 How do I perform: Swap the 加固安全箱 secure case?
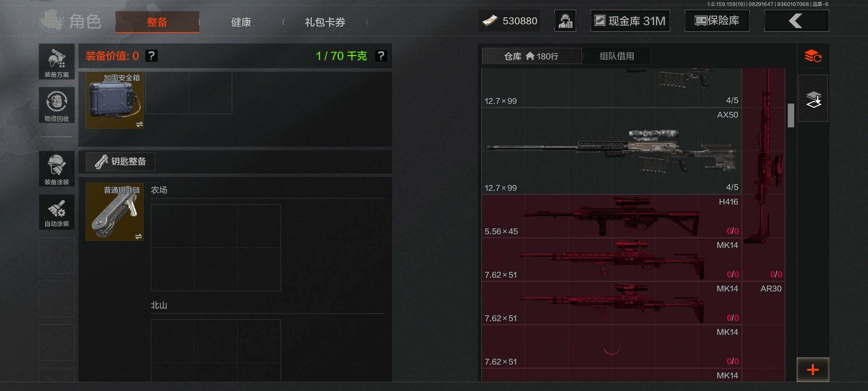tap(140, 124)
